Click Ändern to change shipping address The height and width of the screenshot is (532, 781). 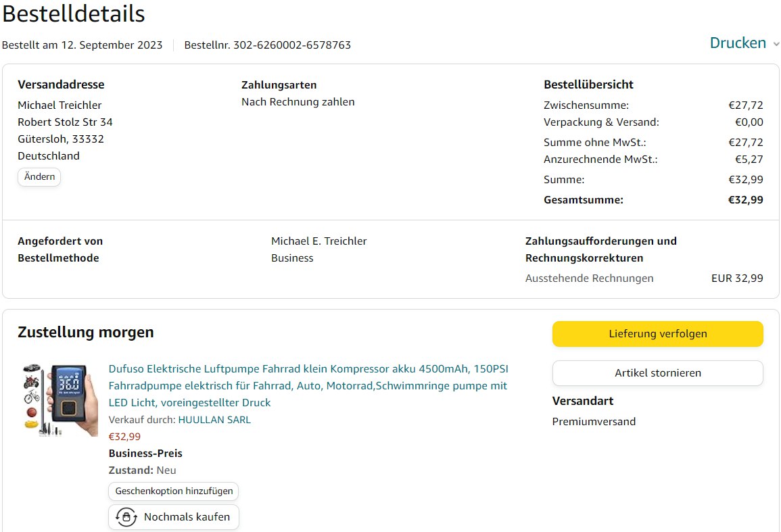39,177
